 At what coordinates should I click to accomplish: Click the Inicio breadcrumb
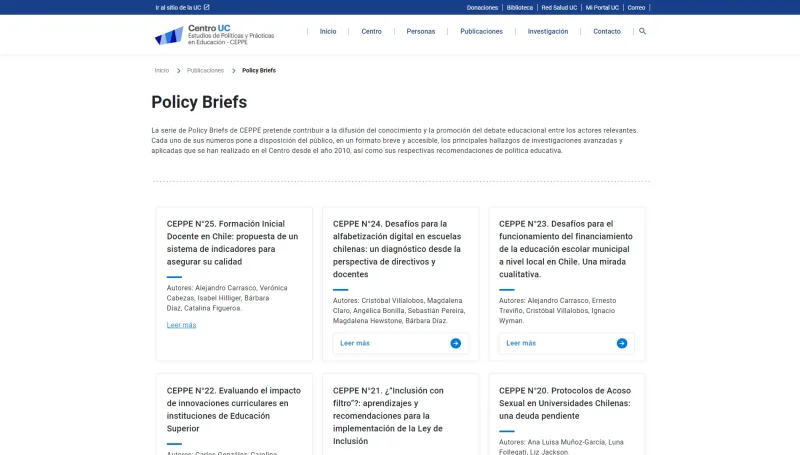162,70
